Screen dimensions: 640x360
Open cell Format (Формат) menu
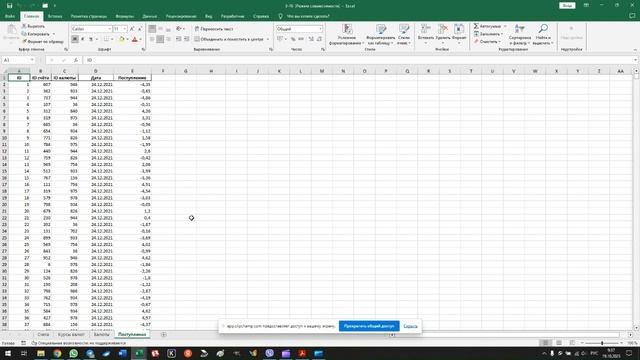pos(459,33)
